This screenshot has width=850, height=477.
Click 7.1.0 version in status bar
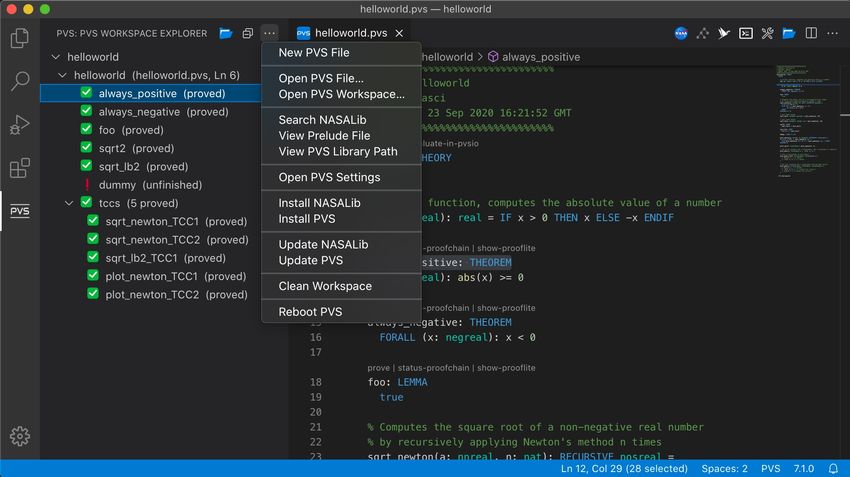point(804,468)
